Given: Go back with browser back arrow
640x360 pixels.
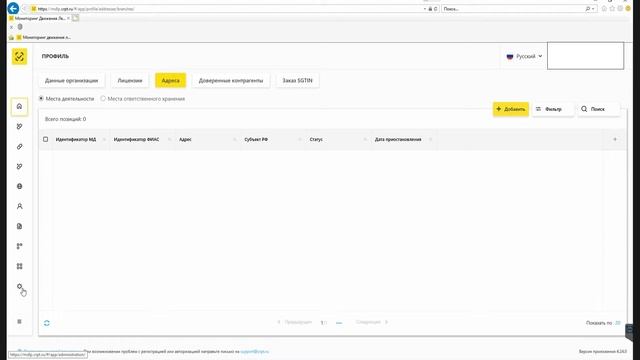Looking at the screenshot, I should [13, 9].
